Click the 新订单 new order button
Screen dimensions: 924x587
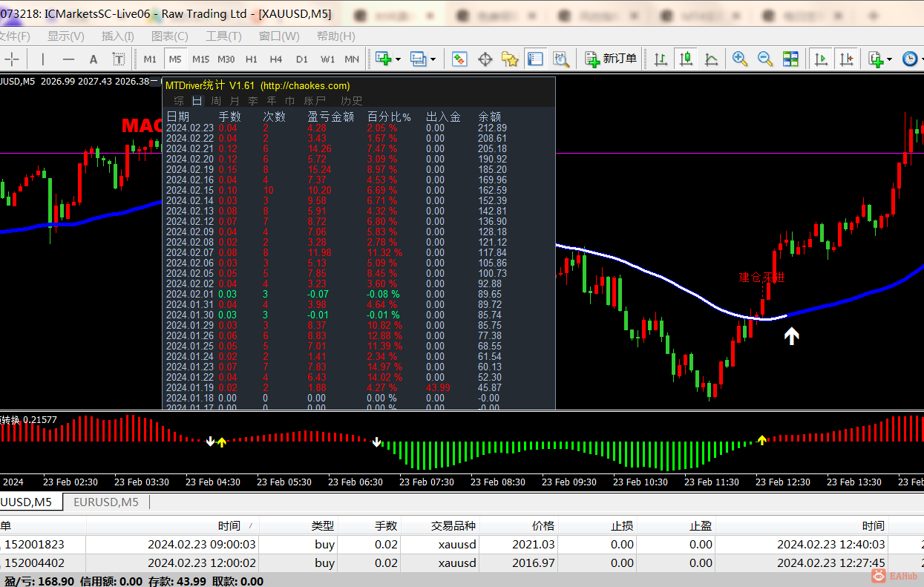(x=612, y=59)
